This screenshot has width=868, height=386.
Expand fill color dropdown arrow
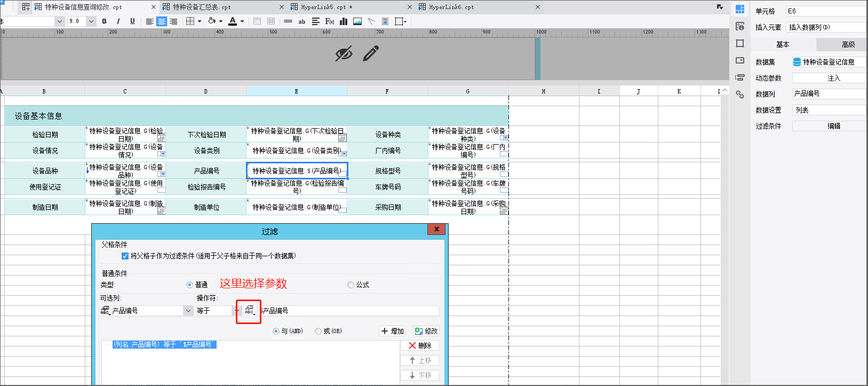click(x=221, y=21)
